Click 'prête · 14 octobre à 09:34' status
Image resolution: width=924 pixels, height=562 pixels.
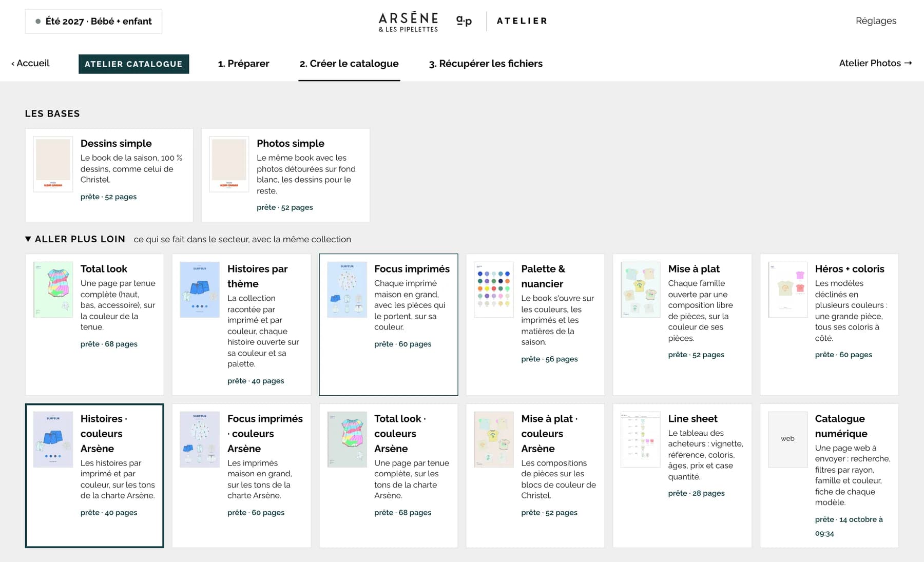[x=849, y=526]
